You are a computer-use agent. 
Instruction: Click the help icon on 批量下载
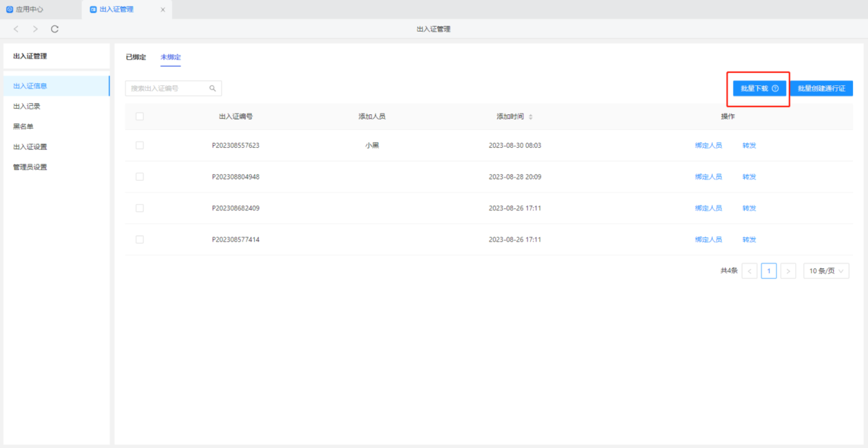tap(775, 89)
